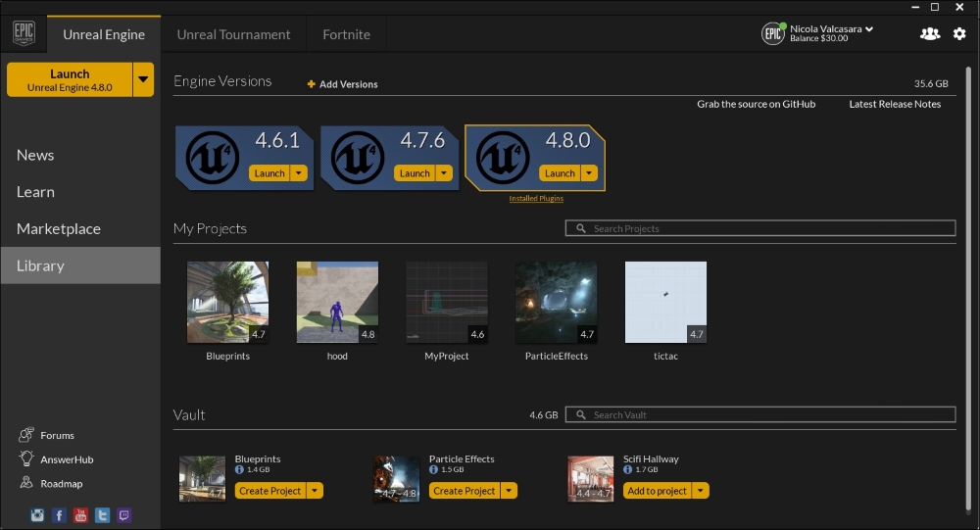The image size is (980, 530).
Task: Expand the 4.7.6 Launch dropdown arrow
Action: coord(444,173)
